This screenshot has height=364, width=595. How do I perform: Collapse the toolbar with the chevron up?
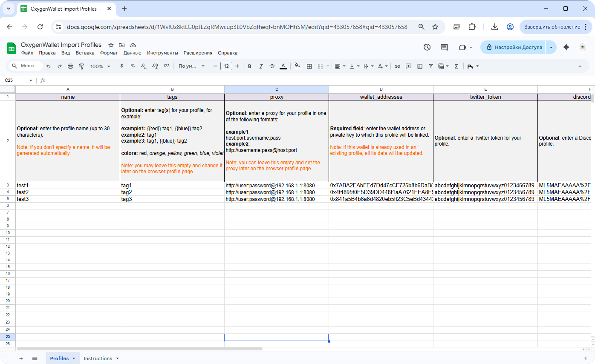click(x=580, y=66)
